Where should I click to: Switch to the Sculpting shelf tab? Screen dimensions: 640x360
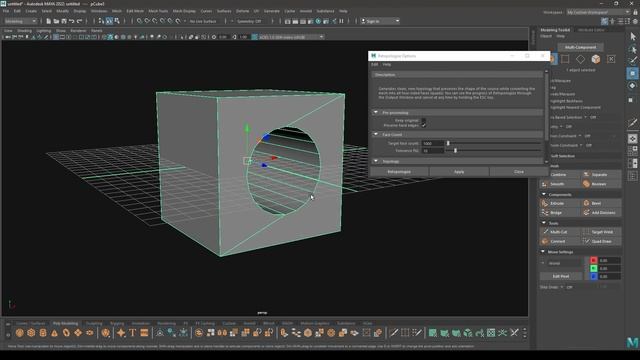[x=94, y=323]
